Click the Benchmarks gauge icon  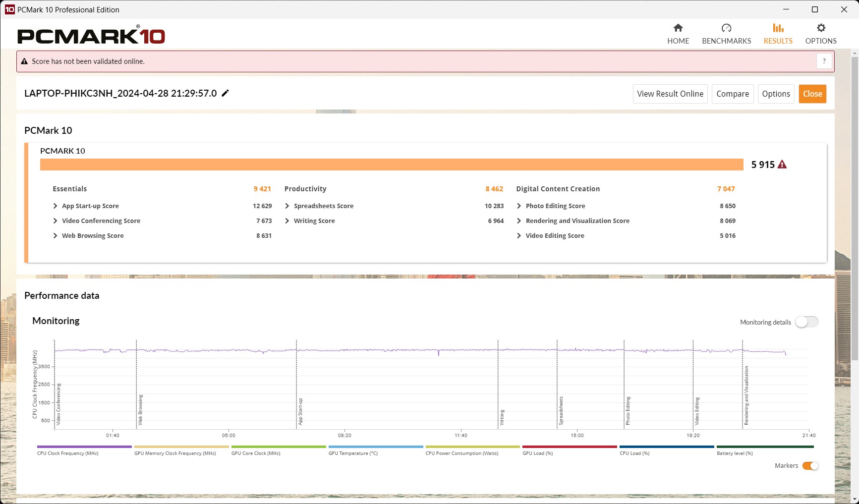726,28
